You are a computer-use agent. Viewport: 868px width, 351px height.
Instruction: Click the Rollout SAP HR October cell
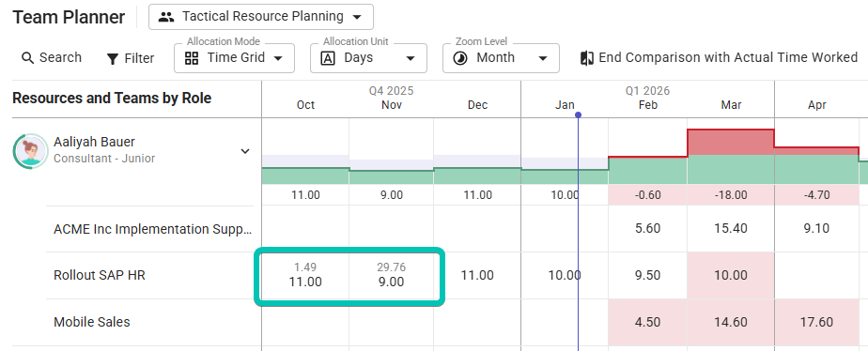click(x=305, y=275)
